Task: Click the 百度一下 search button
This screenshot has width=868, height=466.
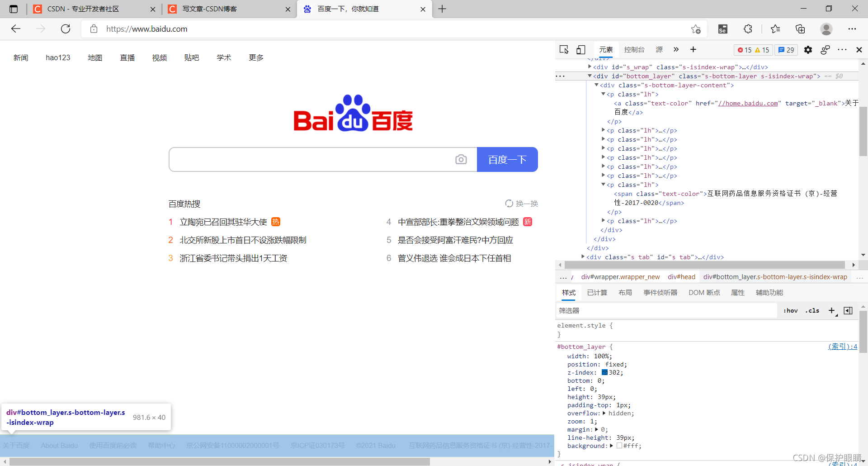Action: 507,159
